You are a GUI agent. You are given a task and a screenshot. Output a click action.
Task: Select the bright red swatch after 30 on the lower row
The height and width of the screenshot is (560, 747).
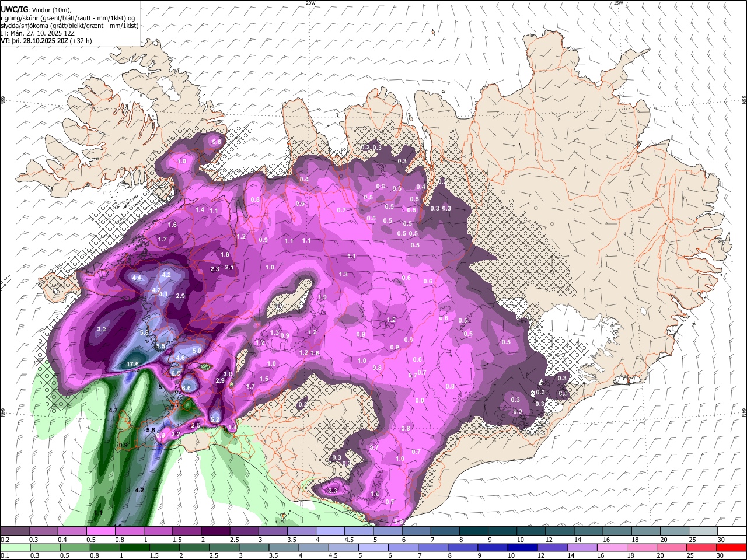731,548
